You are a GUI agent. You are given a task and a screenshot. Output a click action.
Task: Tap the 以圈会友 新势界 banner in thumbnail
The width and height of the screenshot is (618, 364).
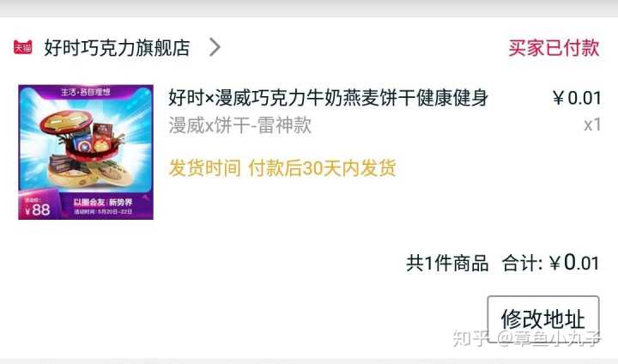[102, 203]
